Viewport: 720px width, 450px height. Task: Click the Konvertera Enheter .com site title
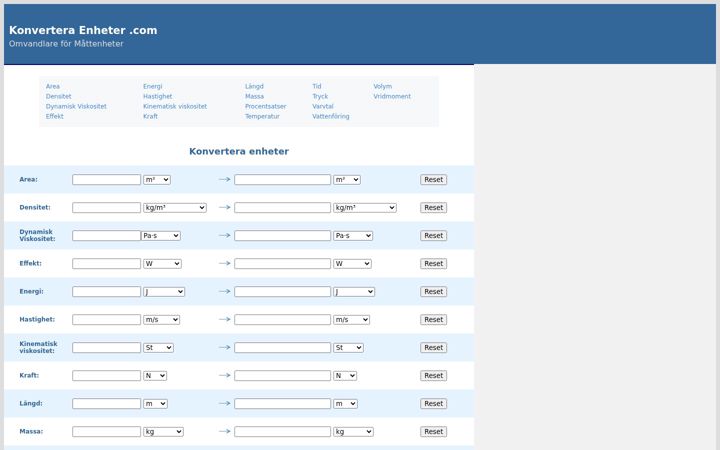83,30
